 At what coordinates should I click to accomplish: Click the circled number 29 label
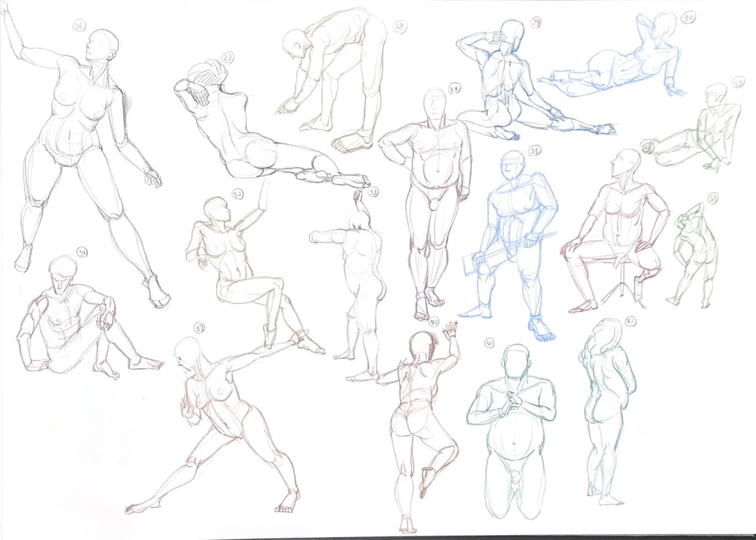[x=535, y=22]
